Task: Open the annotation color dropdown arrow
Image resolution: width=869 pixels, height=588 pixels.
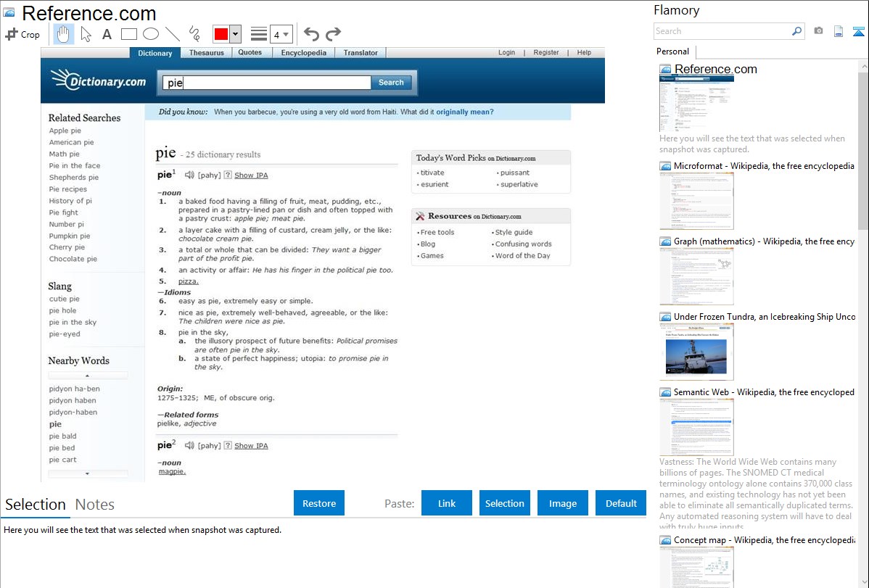Action: pyautogui.click(x=236, y=34)
